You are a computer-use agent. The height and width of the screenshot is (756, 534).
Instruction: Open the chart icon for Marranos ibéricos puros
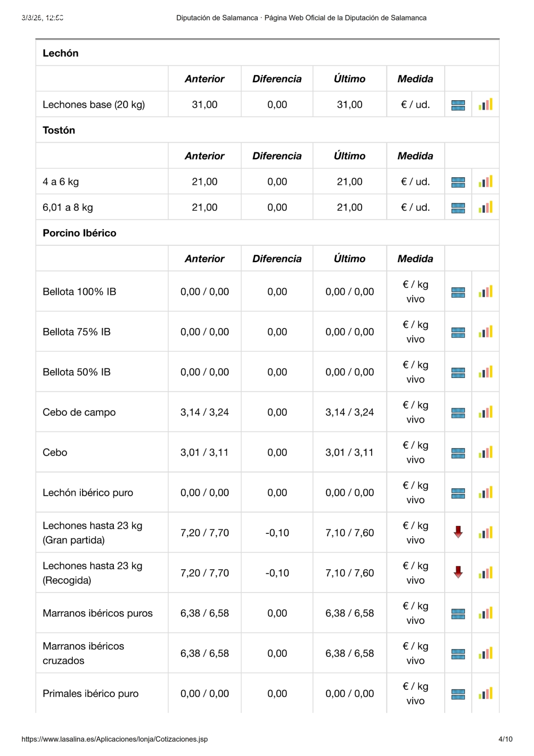click(x=485, y=613)
